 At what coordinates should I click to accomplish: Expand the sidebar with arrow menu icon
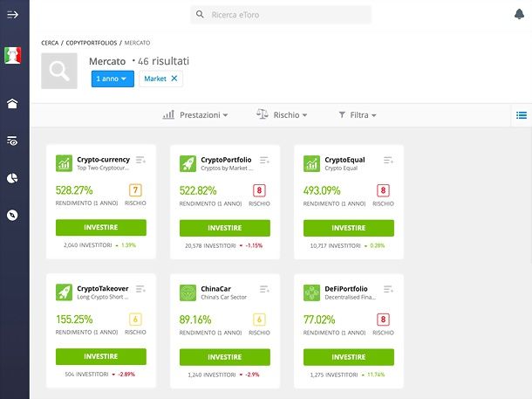pyautogui.click(x=12, y=15)
